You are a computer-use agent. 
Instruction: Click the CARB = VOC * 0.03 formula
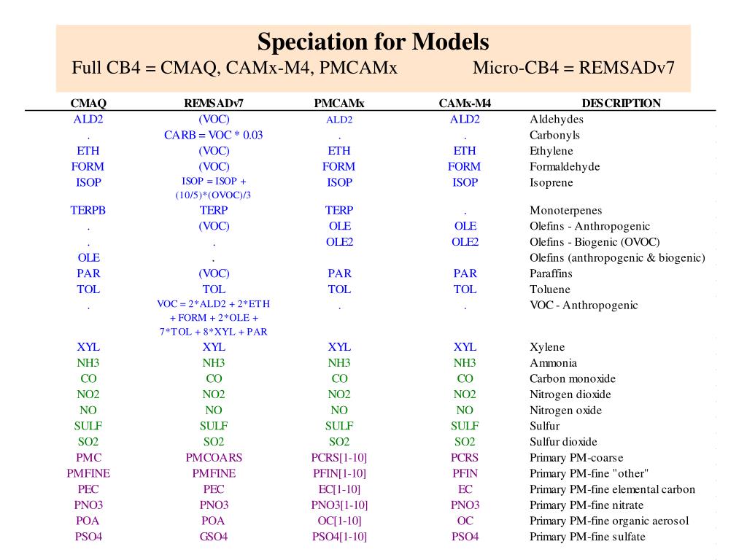click(x=214, y=135)
